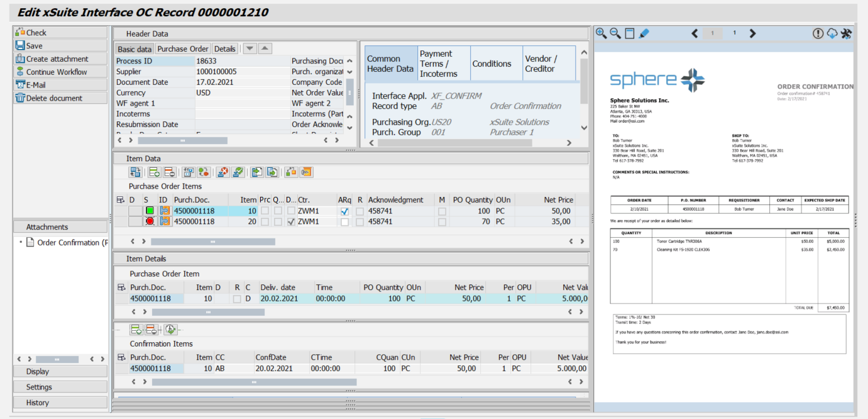Go to the next document page with right chevron
The width and height of the screenshot is (868, 419).
[x=752, y=33]
